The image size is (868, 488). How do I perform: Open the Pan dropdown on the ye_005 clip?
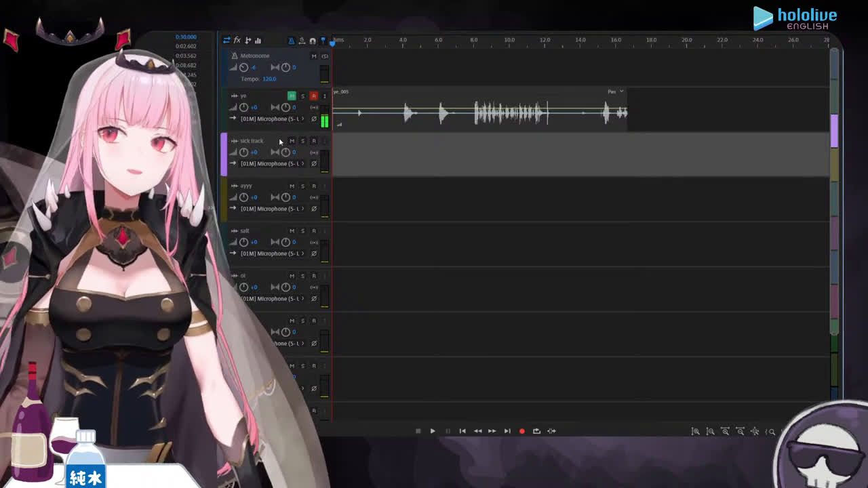coord(615,91)
